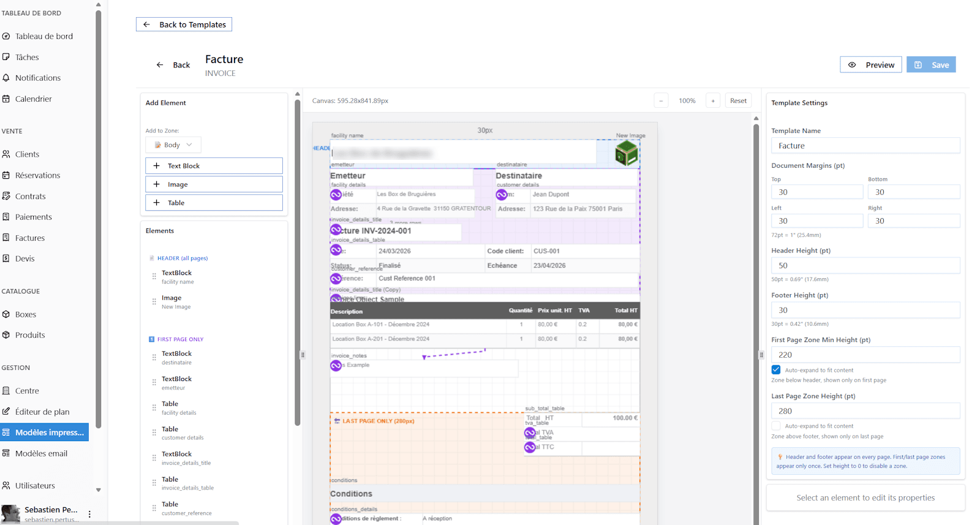This screenshot has width=980, height=525.
Task: Click the Header Height input field
Action: [865, 266]
